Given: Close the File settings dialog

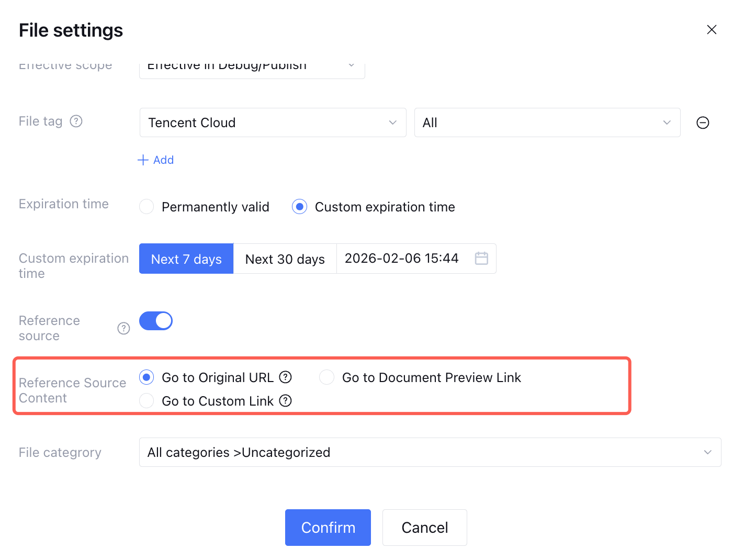Looking at the screenshot, I should (x=712, y=30).
